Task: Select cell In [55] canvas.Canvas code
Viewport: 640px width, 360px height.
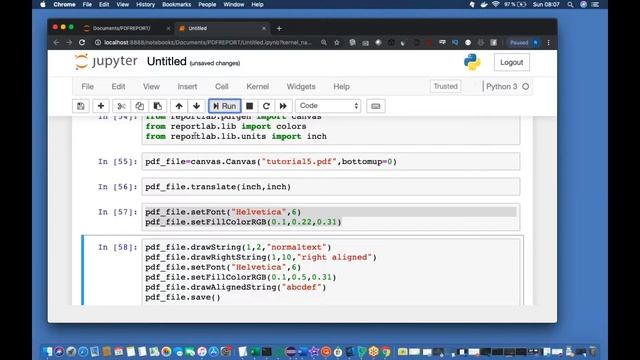Action: click(x=331, y=162)
